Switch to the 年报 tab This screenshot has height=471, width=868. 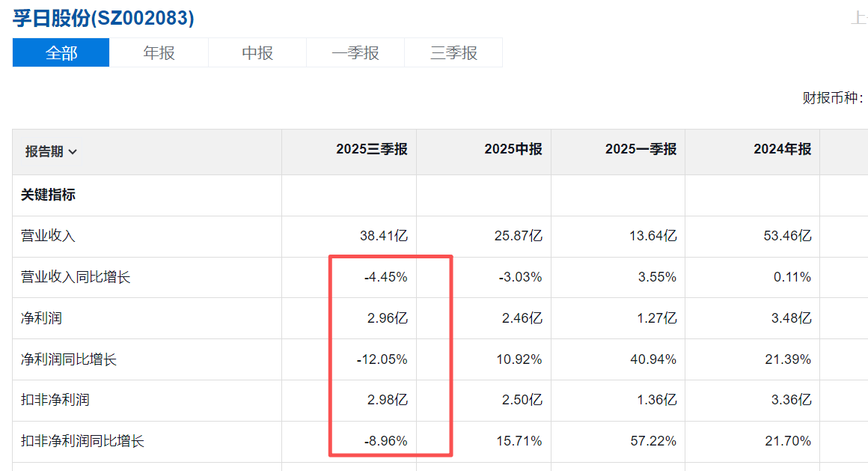click(x=159, y=53)
